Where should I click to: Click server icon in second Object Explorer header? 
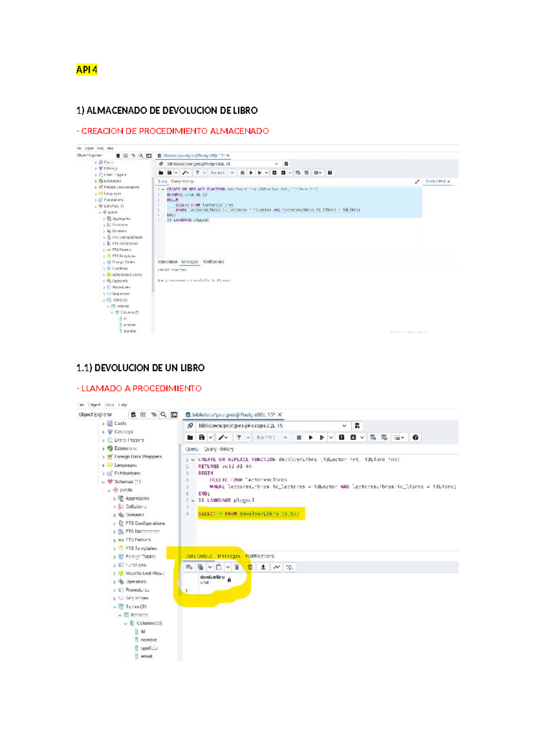coord(133,415)
